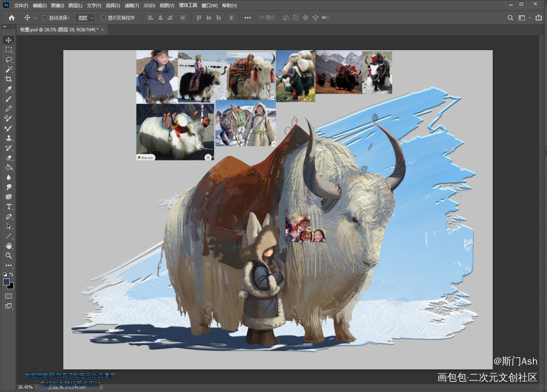Reset default foreground and background colors

(x=5, y=274)
